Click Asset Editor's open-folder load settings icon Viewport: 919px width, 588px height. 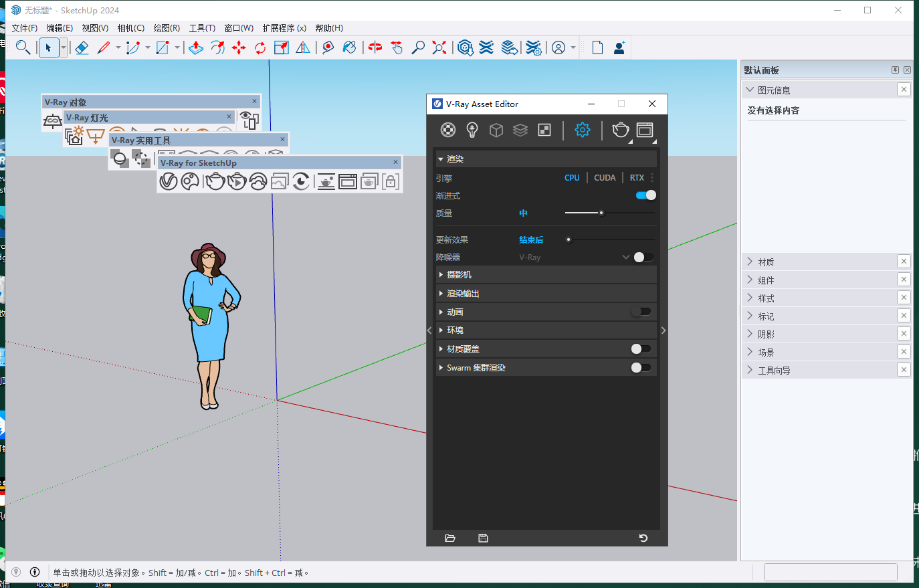pos(450,538)
